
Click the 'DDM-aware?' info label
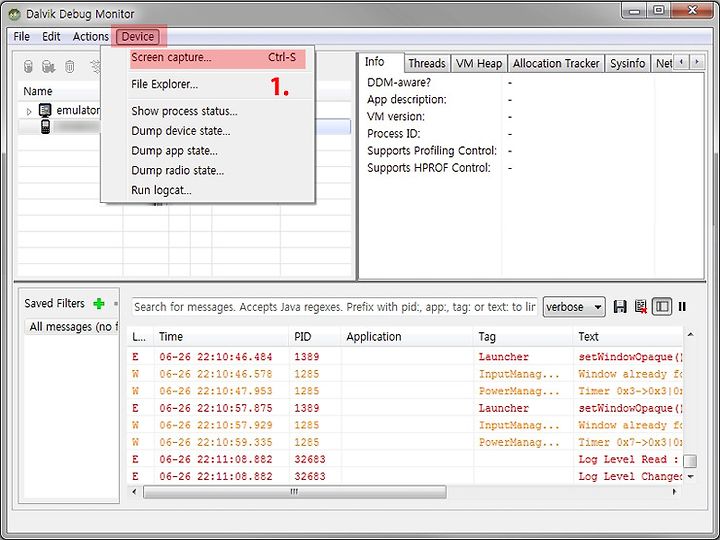coord(399,83)
